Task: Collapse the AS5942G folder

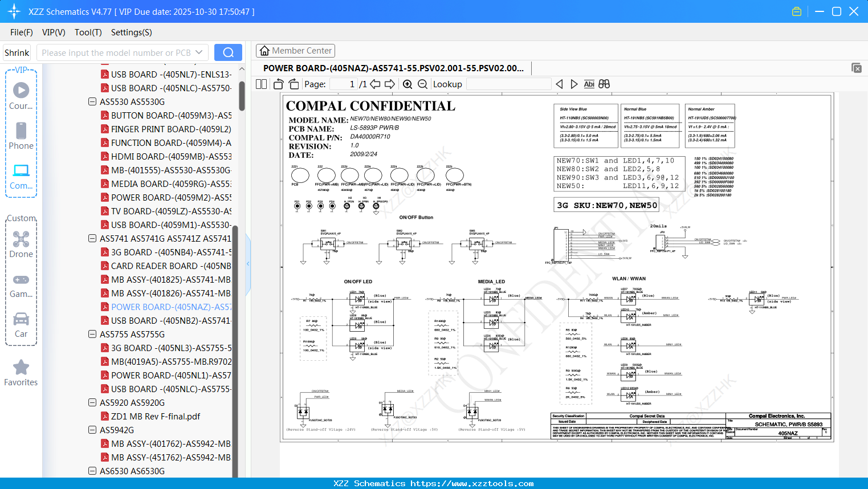Action: click(92, 430)
